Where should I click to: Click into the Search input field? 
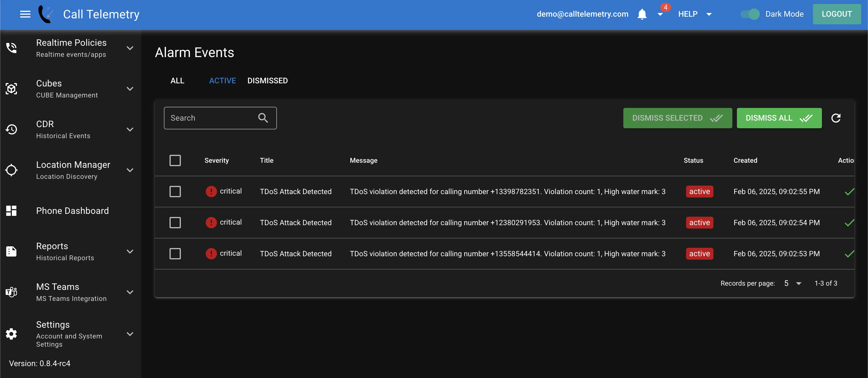(211, 118)
